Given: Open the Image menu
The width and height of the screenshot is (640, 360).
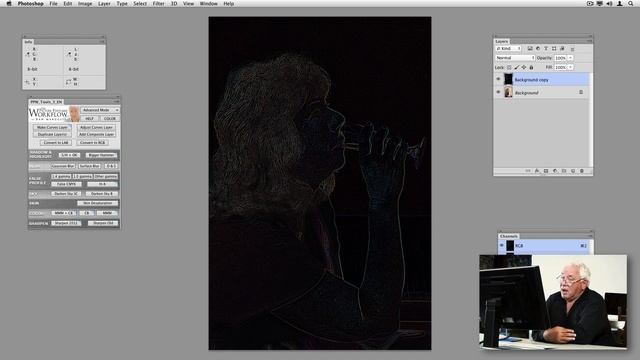Looking at the screenshot, I should pos(85,4).
